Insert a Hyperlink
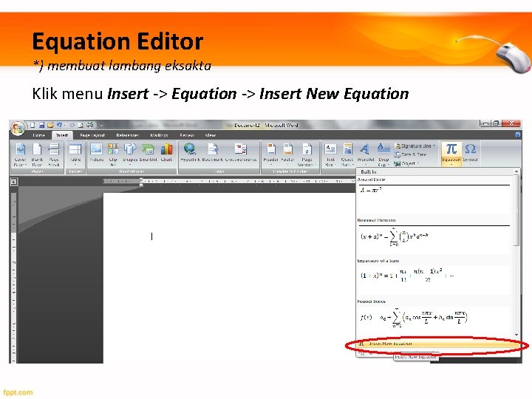This screenshot has height=399, width=532. click(191, 152)
